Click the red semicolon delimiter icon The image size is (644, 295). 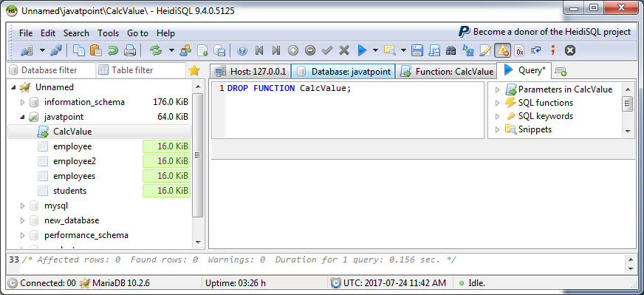[553, 50]
